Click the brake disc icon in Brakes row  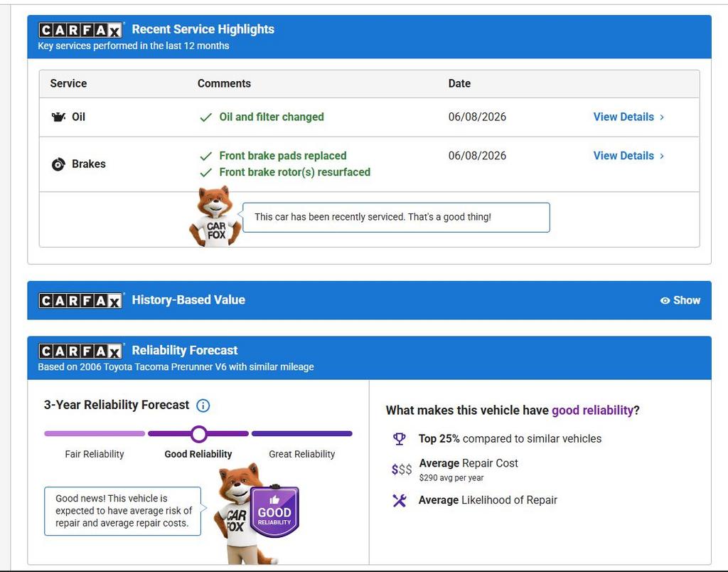pos(58,164)
